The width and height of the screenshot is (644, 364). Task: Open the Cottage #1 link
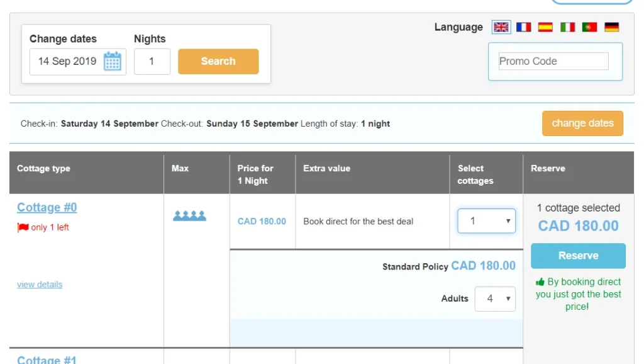tap(47, 360)
